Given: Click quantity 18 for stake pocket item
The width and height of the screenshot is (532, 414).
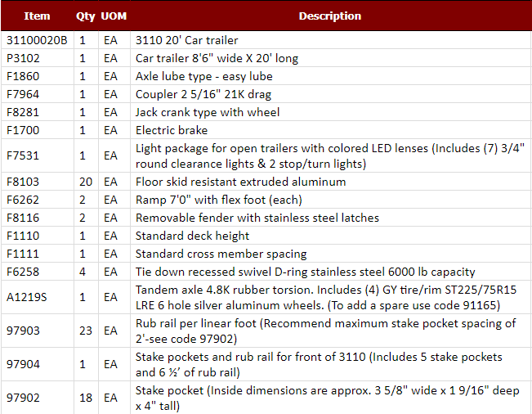Looking at the screenshot, I should [x=85, y=398].
